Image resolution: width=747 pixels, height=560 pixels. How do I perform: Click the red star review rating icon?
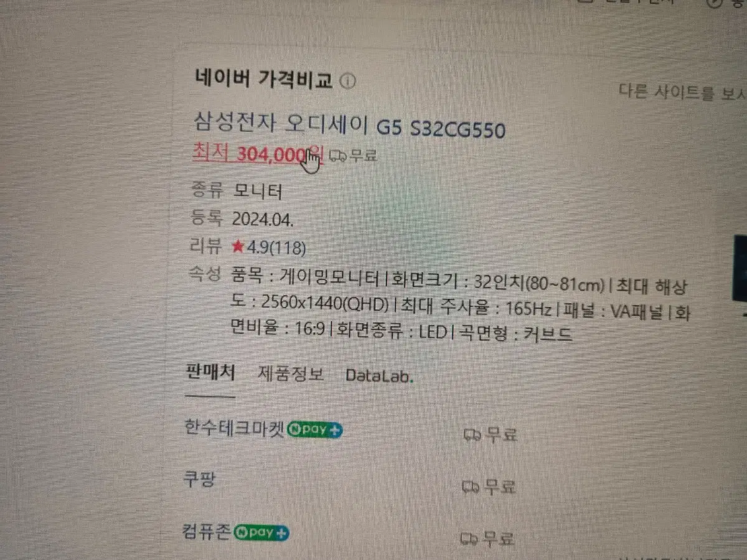(x=237, y=247)
